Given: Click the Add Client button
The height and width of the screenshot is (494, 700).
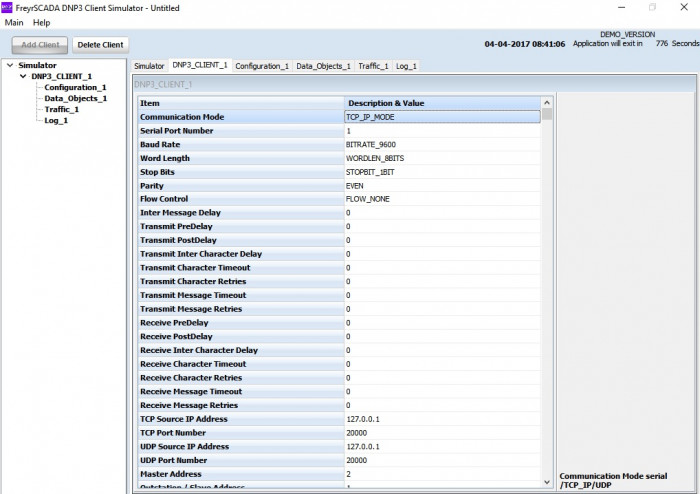Looking at the screenshot, I should [x=40, y=45].
